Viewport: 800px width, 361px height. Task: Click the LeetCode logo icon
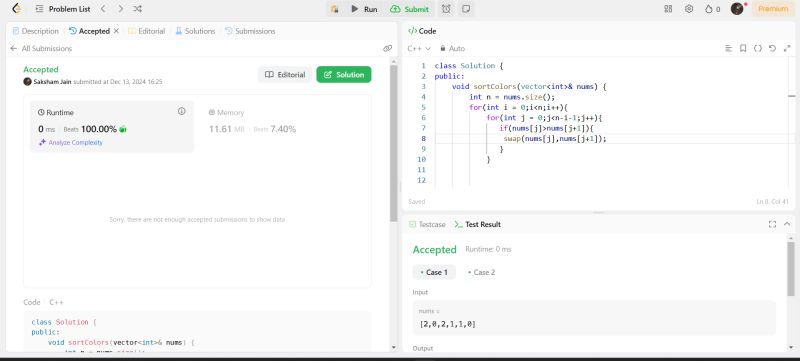[16, 9]
